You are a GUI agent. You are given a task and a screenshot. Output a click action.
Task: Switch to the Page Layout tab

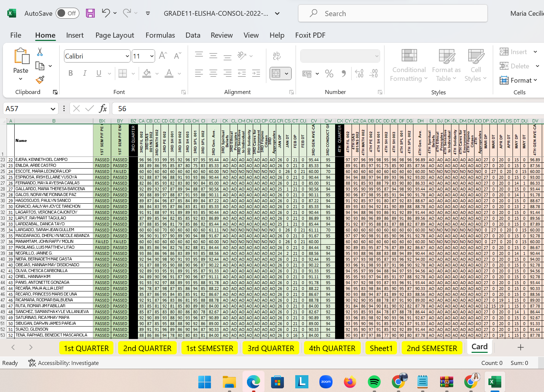tap(115, 35)
